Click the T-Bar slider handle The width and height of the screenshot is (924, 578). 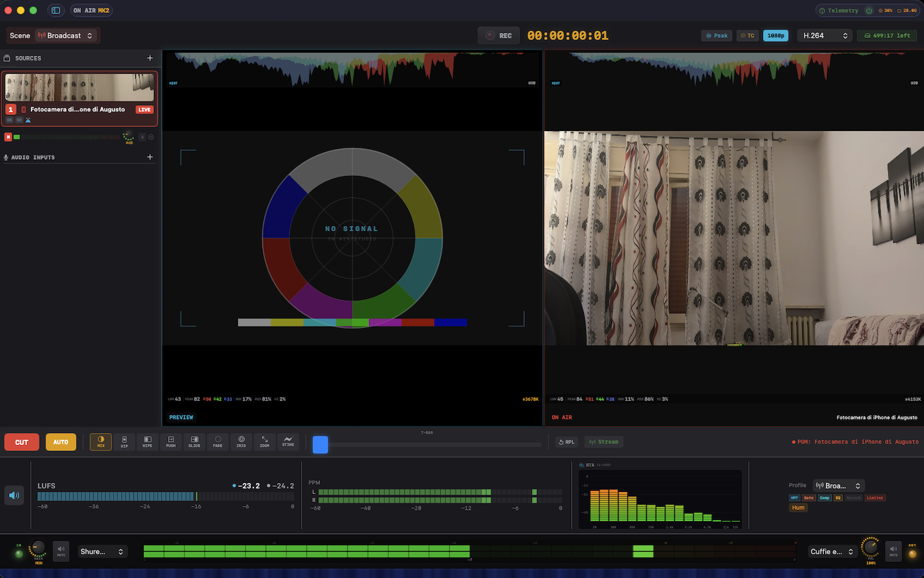coord(320,444)
